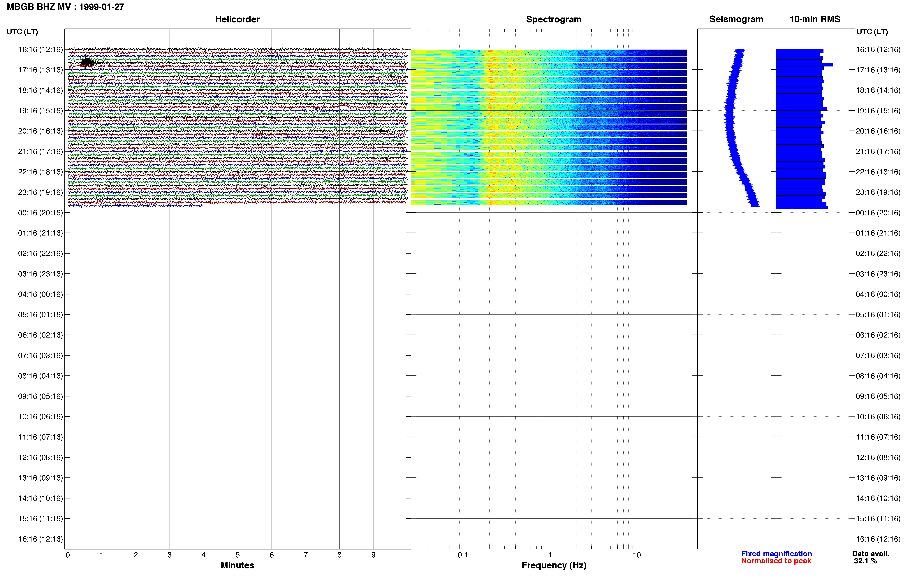
Task: Click the left 'UTC (LT)' axis heading
Action: 22,32
